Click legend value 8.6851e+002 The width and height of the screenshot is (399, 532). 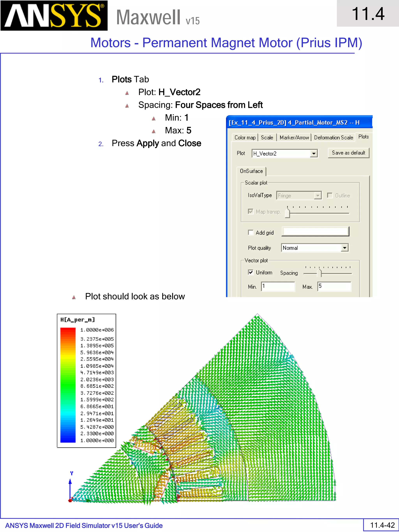[97, 386]
